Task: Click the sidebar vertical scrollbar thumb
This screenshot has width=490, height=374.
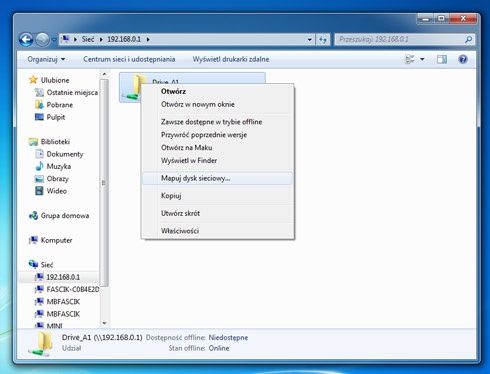Action: point(104,183)
